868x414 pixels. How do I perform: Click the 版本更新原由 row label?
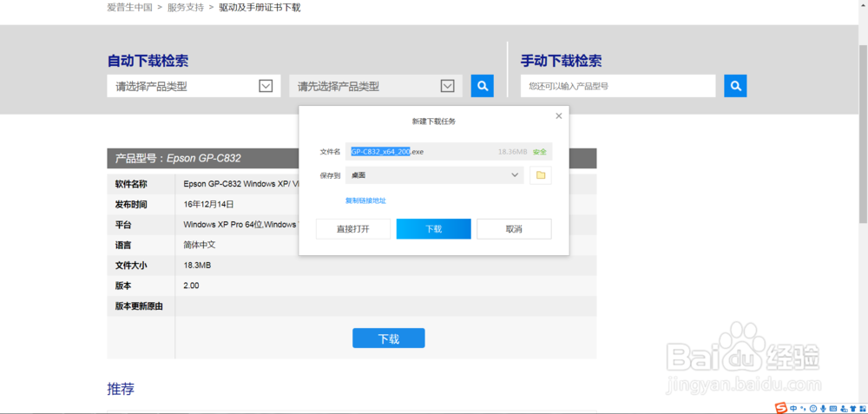[x=139, y=306]
